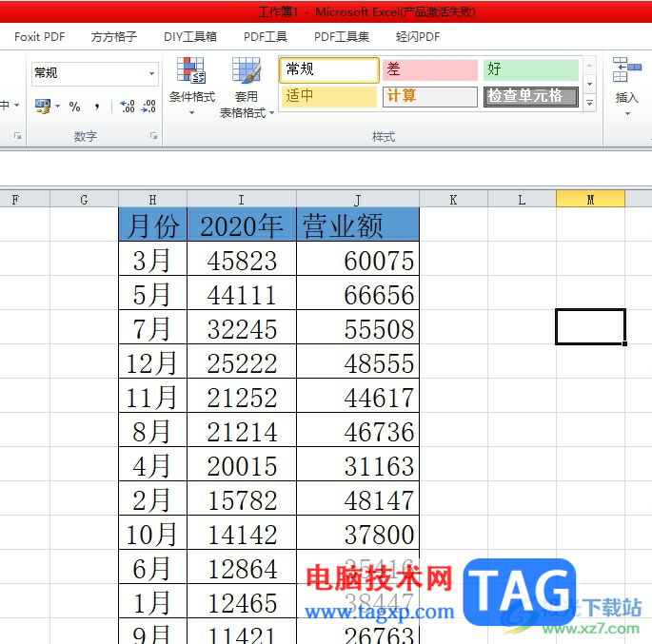The height and width of the screenshot is (644, 652).
Task: Select cell with value 21252
Action: [x=242, y=396]
